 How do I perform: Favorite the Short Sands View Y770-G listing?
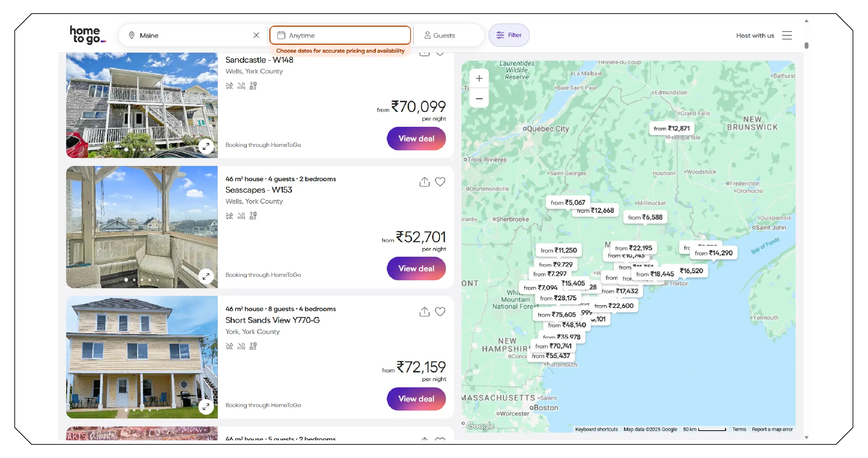tap(440, 311)
